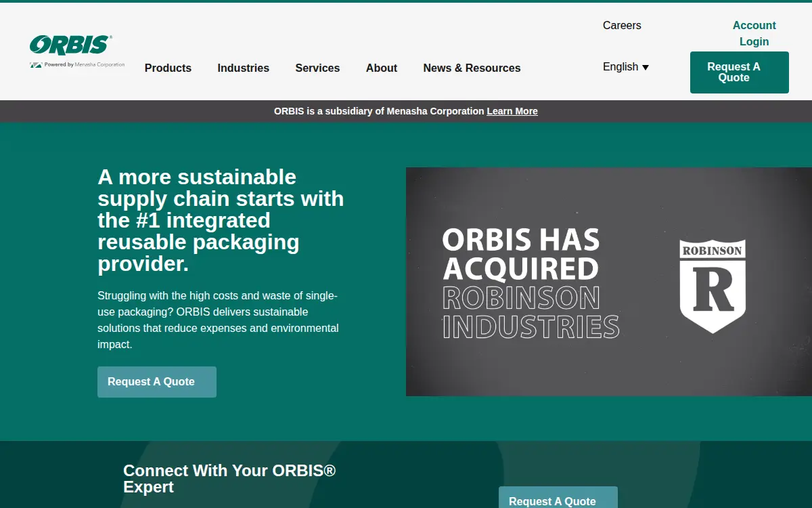
Task: Click the header Request A Quote button
Action: click(739, 72)
